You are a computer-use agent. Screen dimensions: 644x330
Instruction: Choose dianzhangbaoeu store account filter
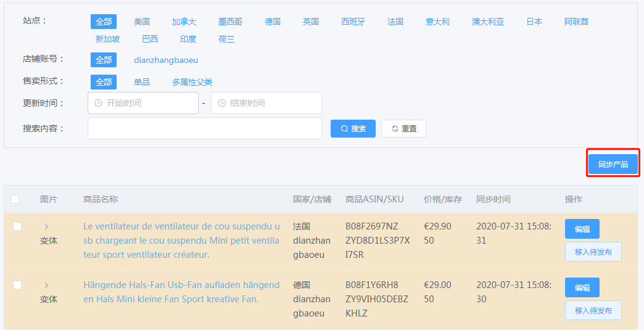click(166, 60)
